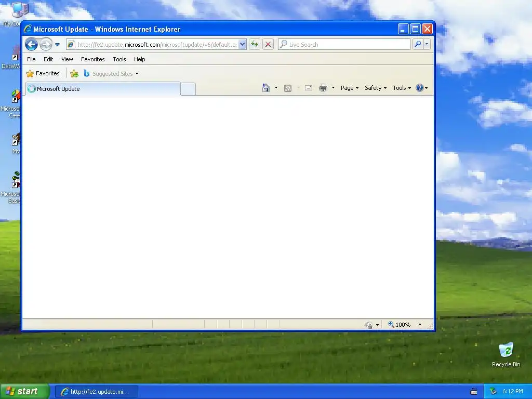Click the Print icon
Image resolution: width=532 pixels, height=399 pixels.
coord(323,88)
